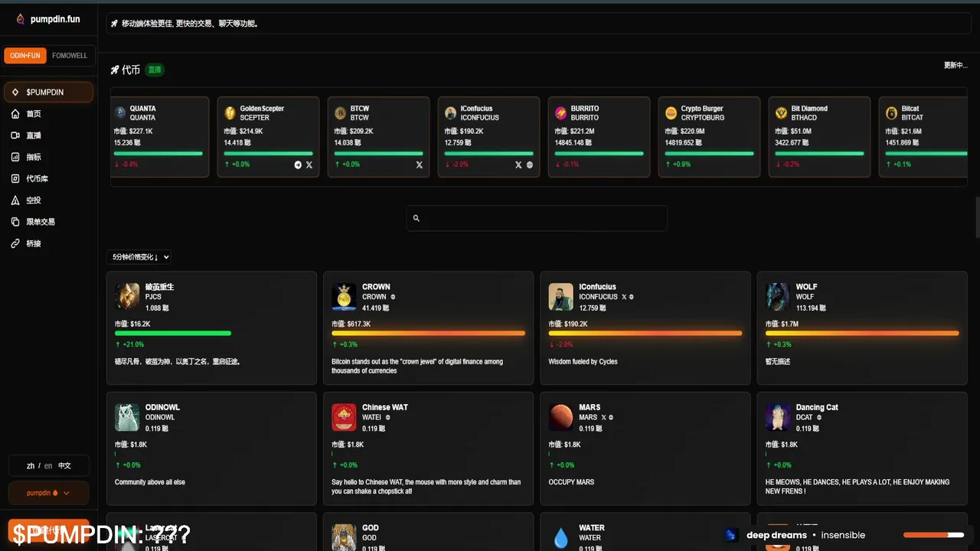The height and width of the screenshot is (551, 980).
Task: Click the $PUMPDIN diamond icon
Action: pos(15,92)
